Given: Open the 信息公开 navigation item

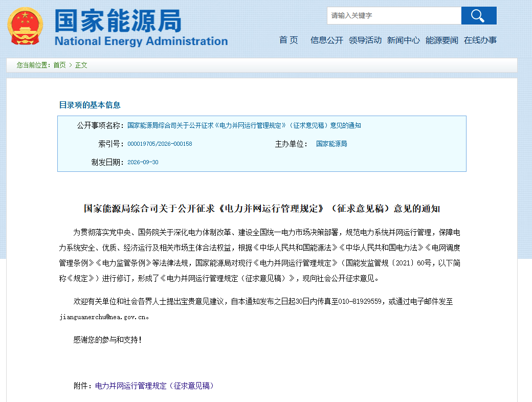Looking at the screenshot, I should click(x=327, y=40).
